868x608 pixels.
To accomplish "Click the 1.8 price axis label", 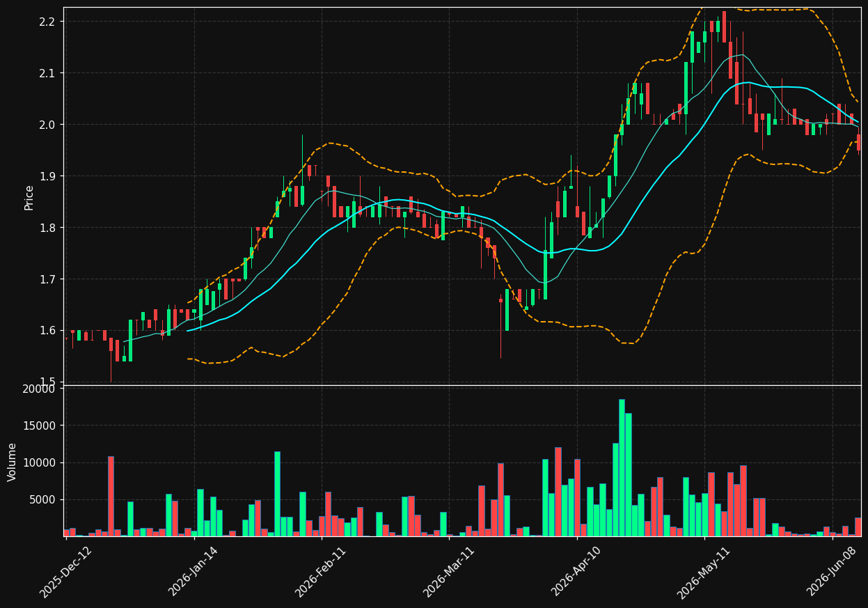I will point(48,228).
